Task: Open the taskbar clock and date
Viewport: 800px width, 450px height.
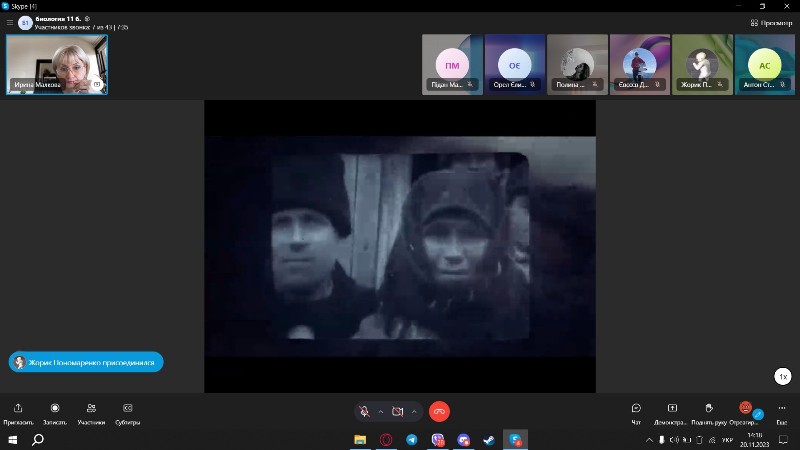Action: pos(755,440)
